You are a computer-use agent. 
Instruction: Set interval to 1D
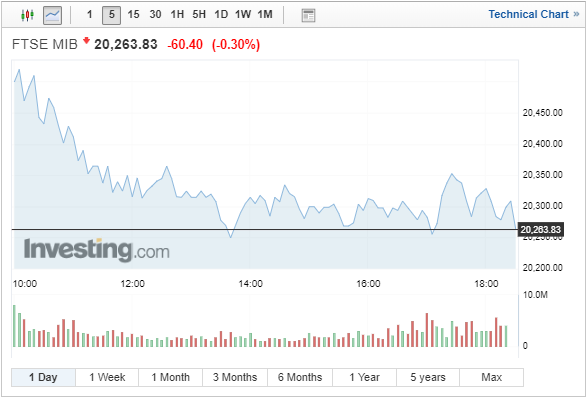coord(221,15)
